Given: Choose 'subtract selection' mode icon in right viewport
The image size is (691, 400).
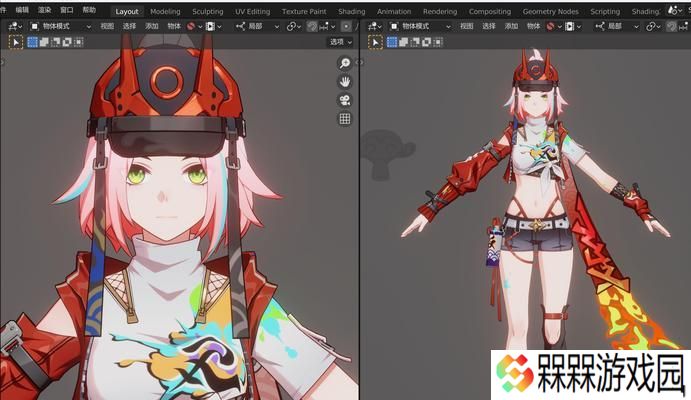Looking at the screenshot, I should [415, 42].
